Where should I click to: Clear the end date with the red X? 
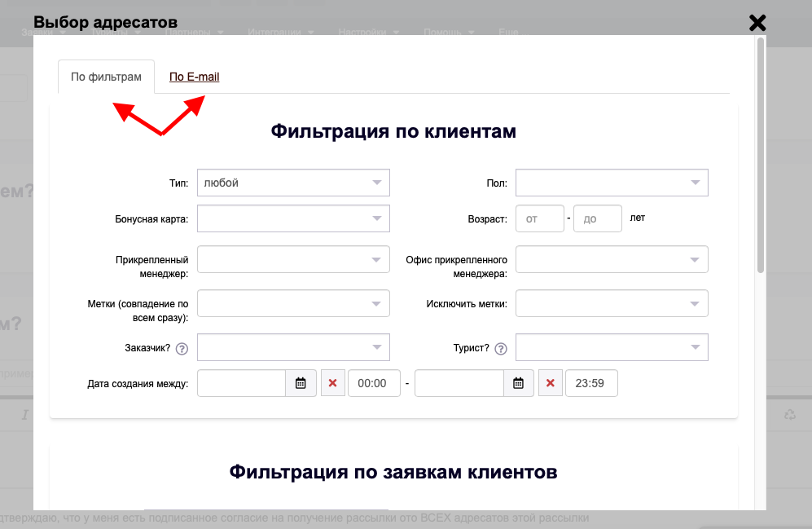[x=551, y=383]
